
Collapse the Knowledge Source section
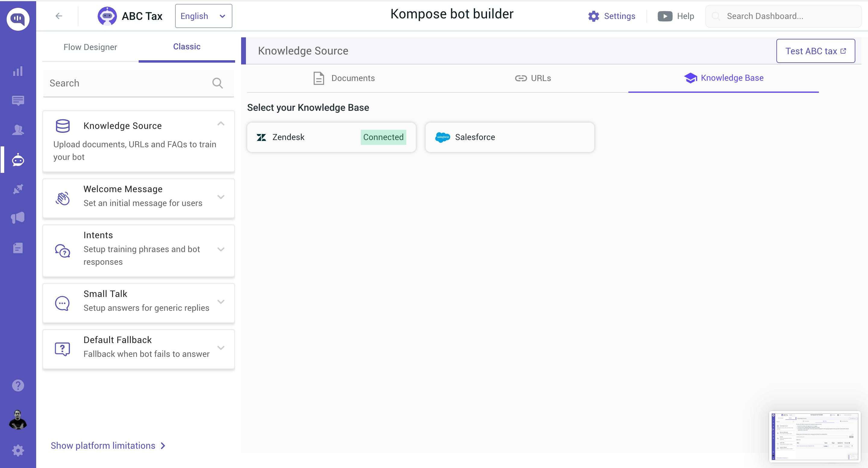coord(221,123)
